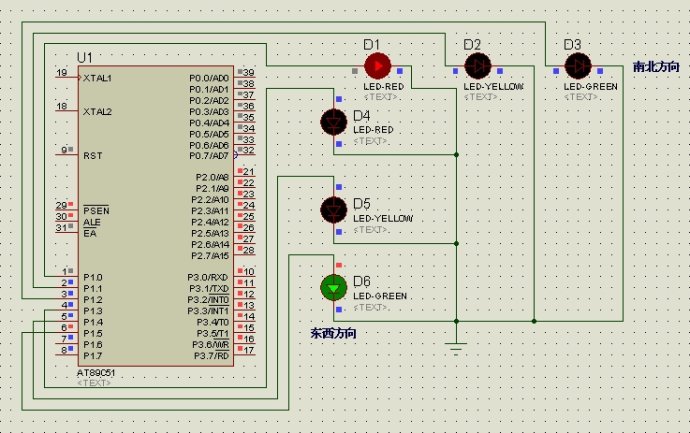Click pin number 39 on U1
The width and height of the screenshot is (690, 433).
click(249, 73)
